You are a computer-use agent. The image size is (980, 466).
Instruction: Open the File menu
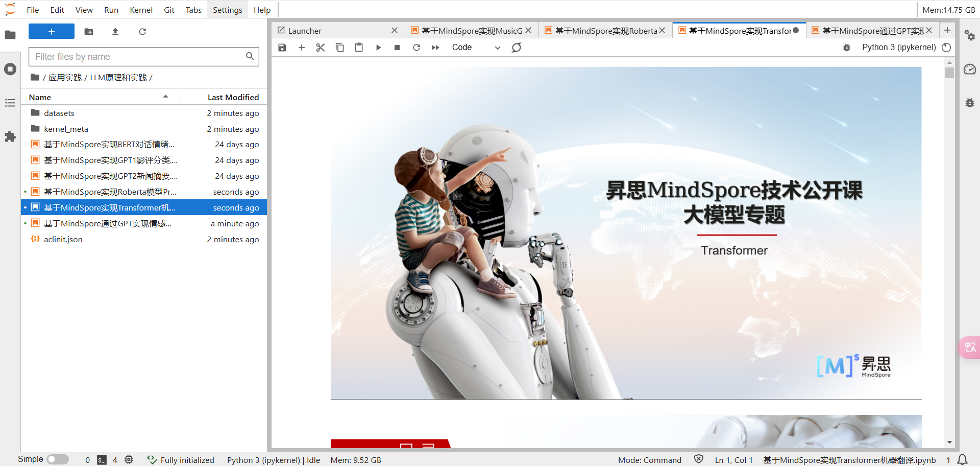tap(33, 10)
